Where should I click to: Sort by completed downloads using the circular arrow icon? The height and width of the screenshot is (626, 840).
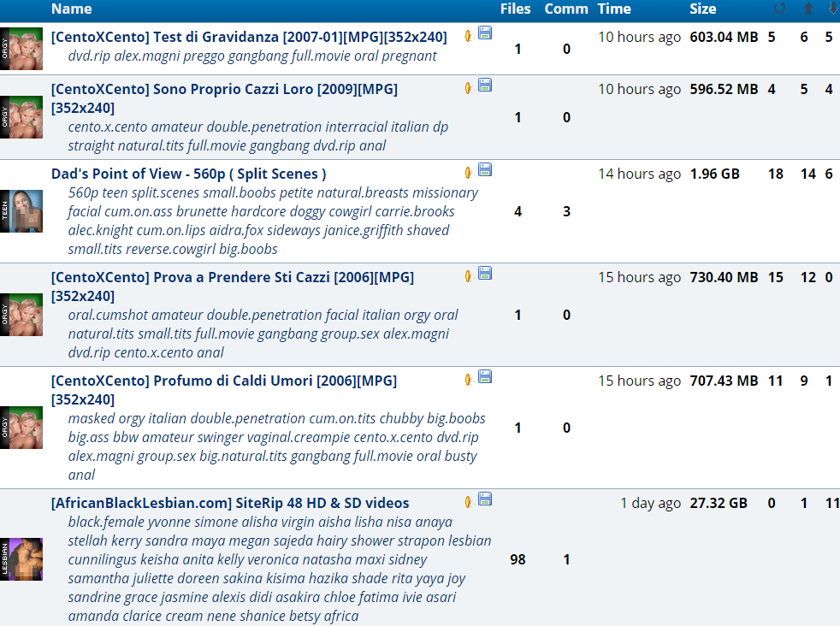[x=780, y=8]
